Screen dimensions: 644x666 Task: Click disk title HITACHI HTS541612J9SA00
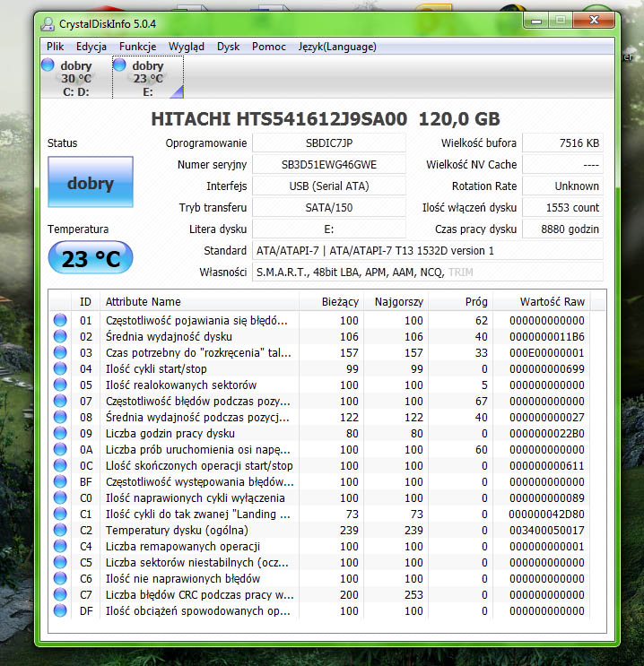279,119
